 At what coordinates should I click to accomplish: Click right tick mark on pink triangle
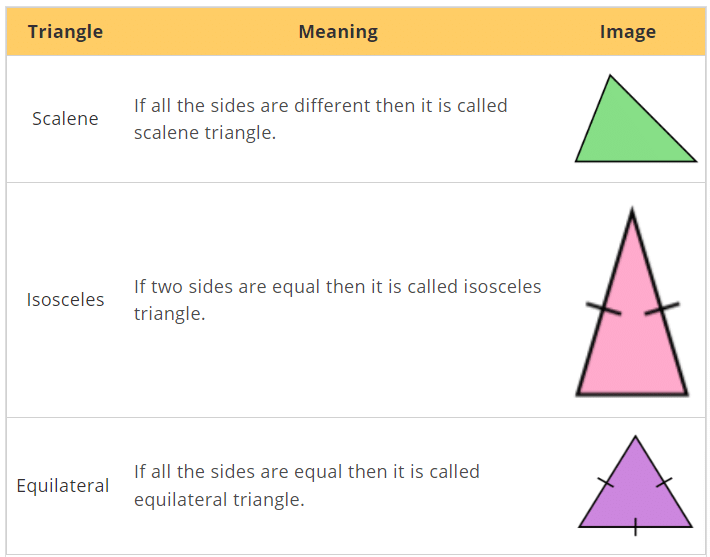tap(662, 309)
